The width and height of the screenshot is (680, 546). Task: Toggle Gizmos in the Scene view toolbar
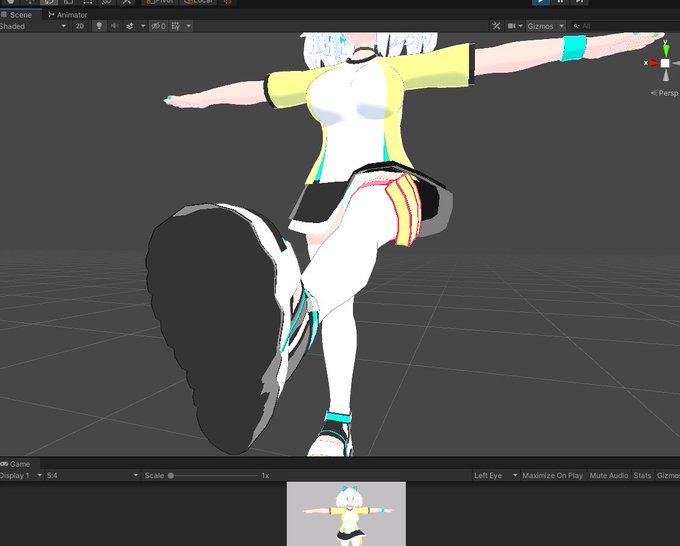coord(540,26)
